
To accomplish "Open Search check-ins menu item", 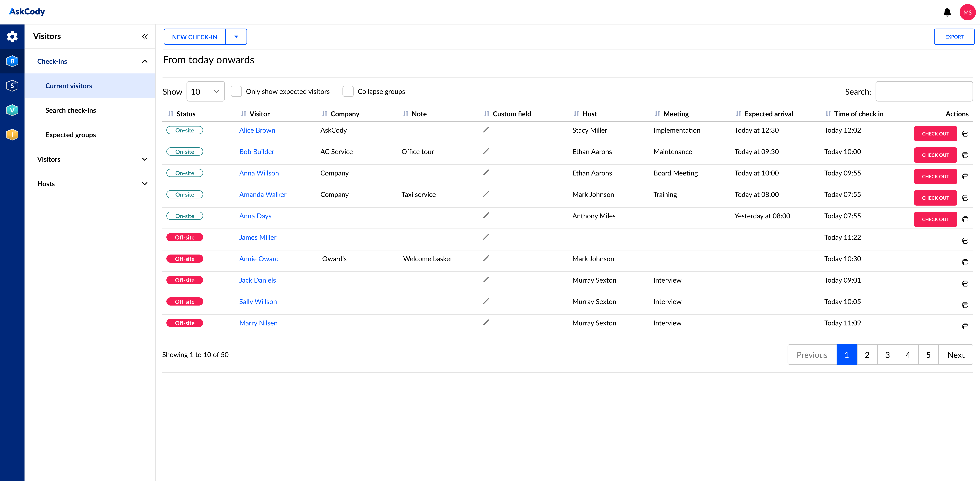I will pos(71,110).
